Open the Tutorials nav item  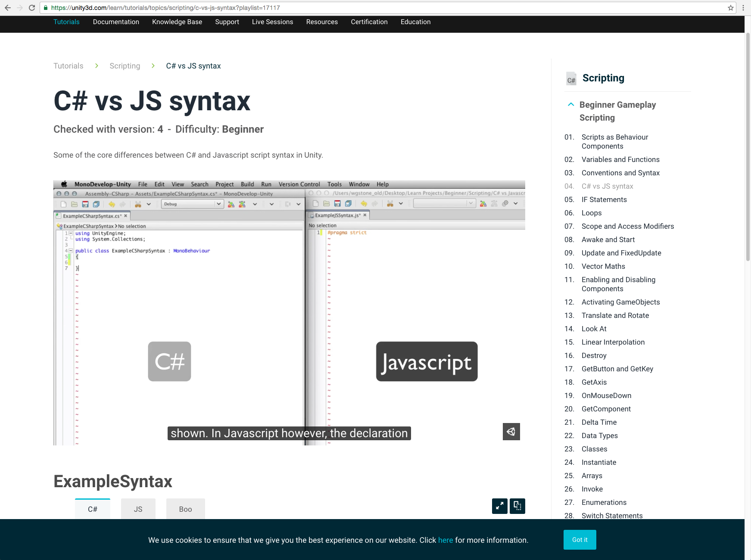click(x=66, y=22)
